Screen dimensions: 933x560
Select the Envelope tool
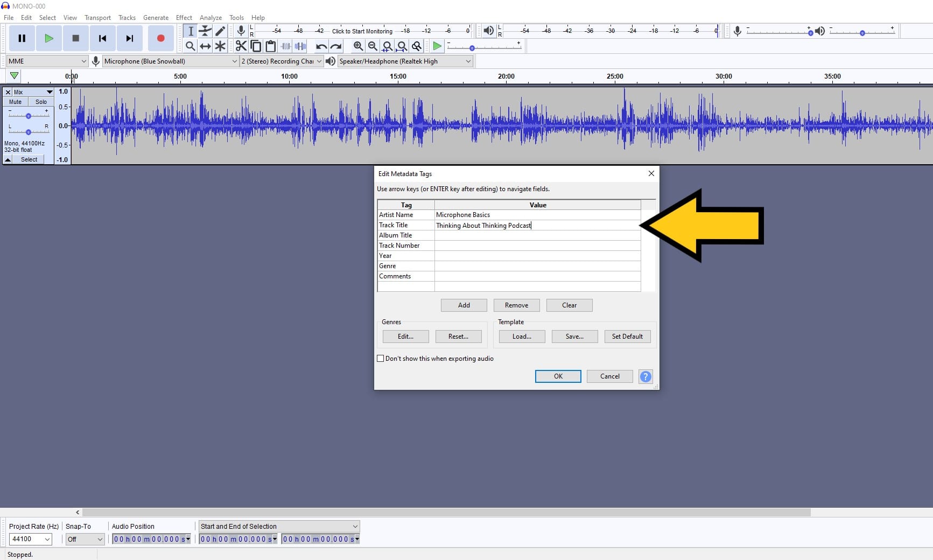pos(205,31)
